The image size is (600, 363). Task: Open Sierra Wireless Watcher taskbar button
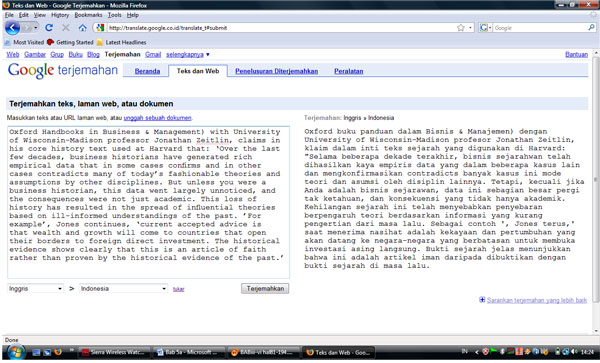[113, 352]
